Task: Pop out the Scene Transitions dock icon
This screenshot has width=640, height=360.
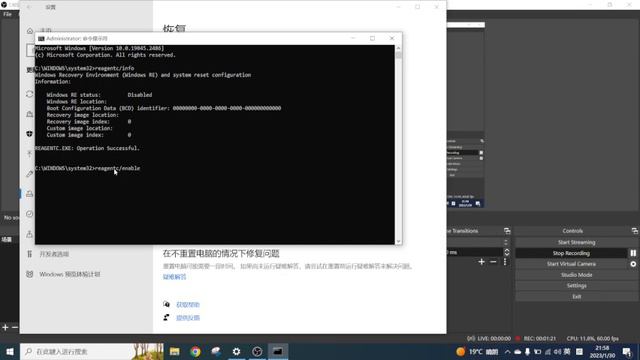Action: click(x=507, y=231)
